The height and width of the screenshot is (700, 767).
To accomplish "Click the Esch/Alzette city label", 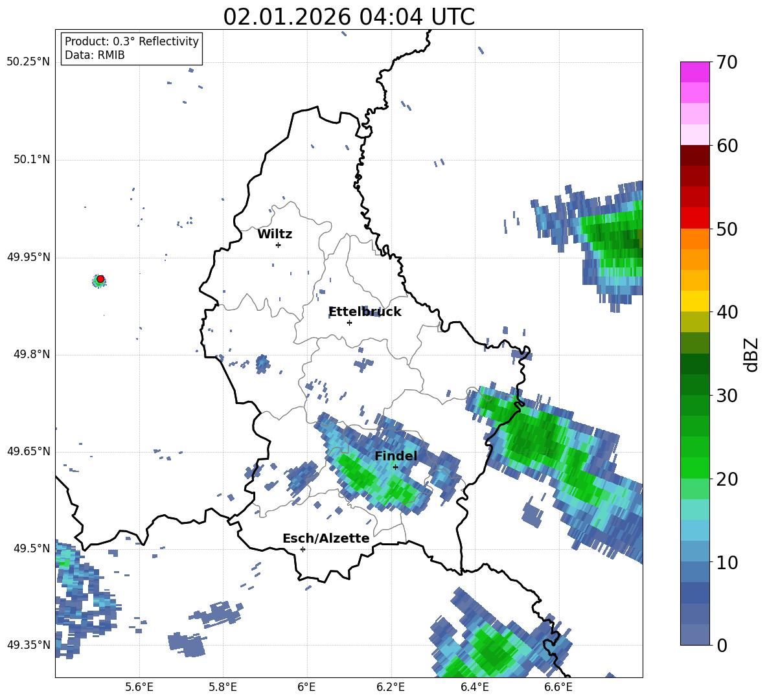I will click(326, 538).
